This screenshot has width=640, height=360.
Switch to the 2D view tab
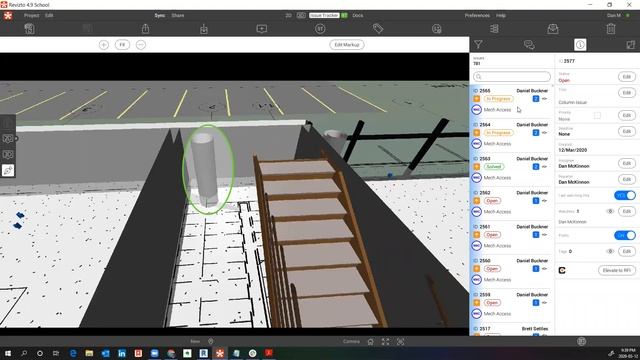(288, 16)
